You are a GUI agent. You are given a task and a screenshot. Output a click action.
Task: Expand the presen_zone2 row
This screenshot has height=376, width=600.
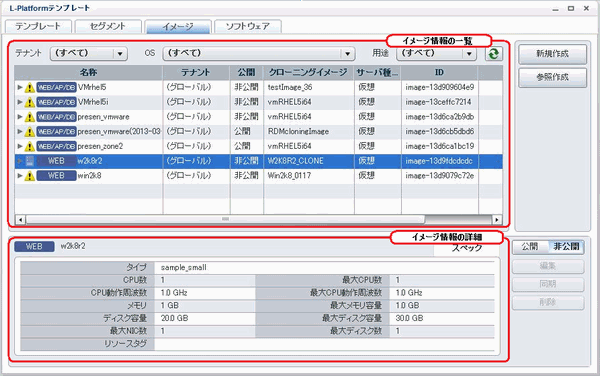(x=20, y=146)
